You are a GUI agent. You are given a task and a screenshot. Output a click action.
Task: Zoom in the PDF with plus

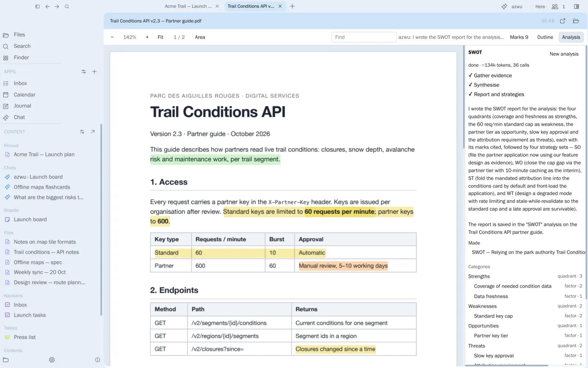[147, 37]
